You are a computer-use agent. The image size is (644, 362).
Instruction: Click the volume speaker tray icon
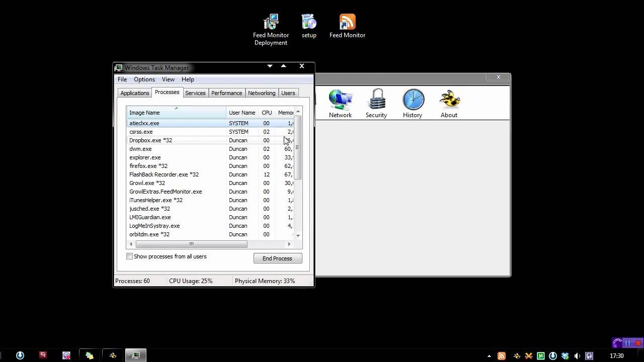point(577,356)
